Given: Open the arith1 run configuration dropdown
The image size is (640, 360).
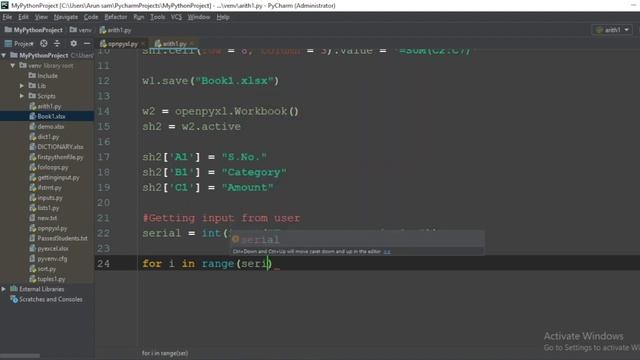Looking at the screenshot, I should tap(613, 30).
